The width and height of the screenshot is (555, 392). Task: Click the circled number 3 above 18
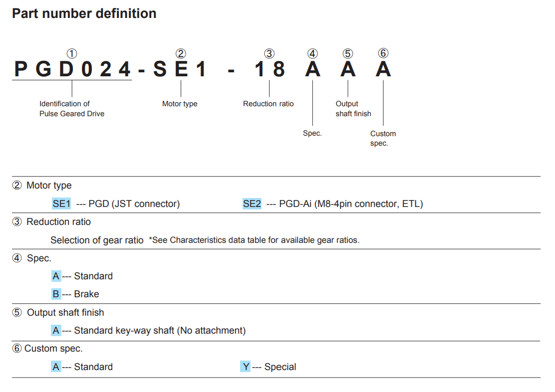click(x=270, y=54)
